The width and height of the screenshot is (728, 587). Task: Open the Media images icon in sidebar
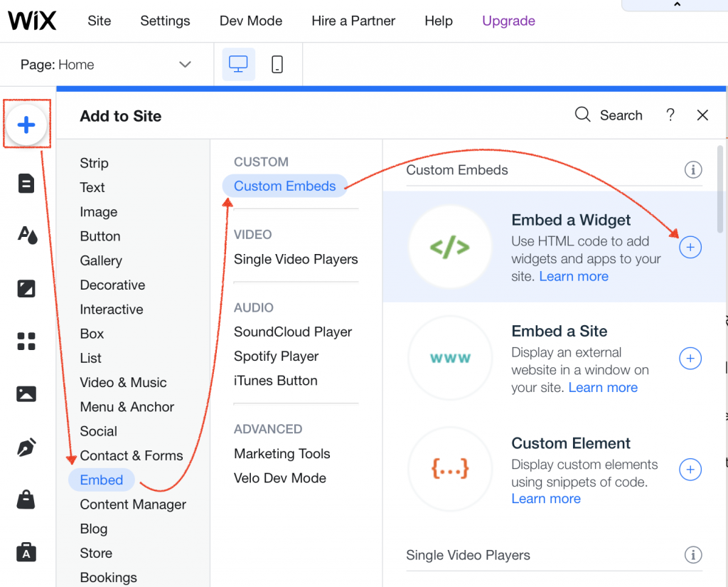pyautogui.click(x=26, y=393)
